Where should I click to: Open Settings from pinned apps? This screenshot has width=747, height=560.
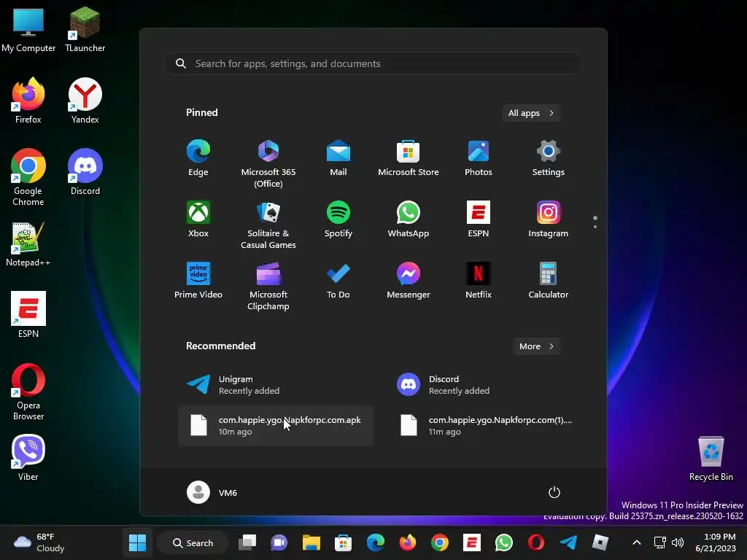tap(549, 158)
